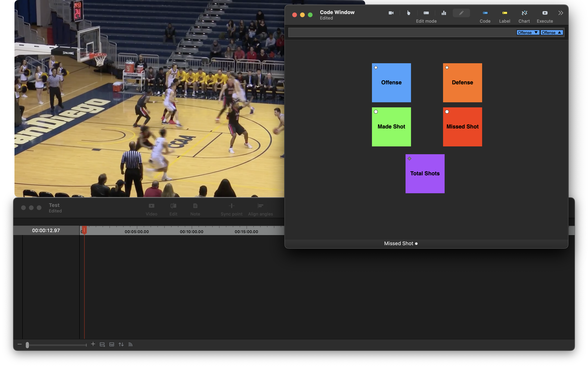Click the diamond marker on Offense button
Viewport: 588px width, 367px height.
pyautogui.click(x=376, y=68)
